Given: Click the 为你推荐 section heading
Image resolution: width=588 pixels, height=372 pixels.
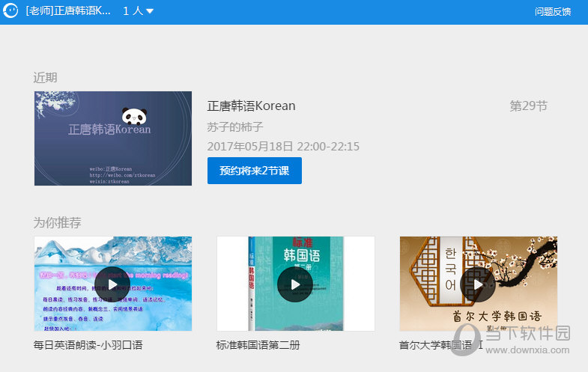Looking at the screenshot, I should tap(57, 222).
